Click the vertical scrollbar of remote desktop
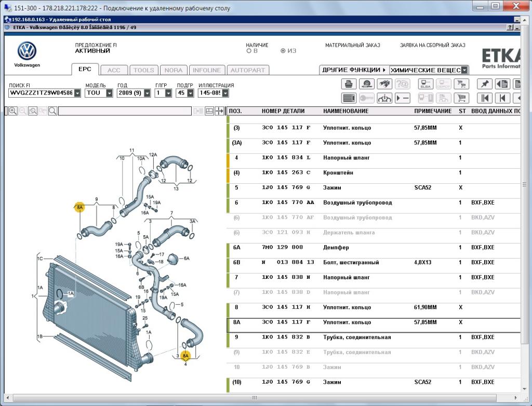 (525, 184)
